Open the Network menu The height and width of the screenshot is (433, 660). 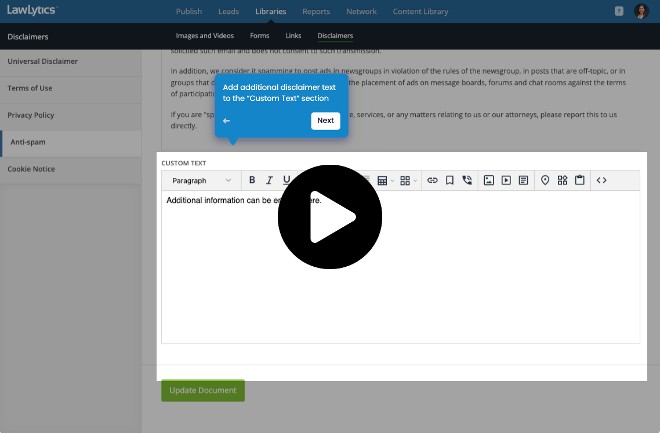point(362,11)
